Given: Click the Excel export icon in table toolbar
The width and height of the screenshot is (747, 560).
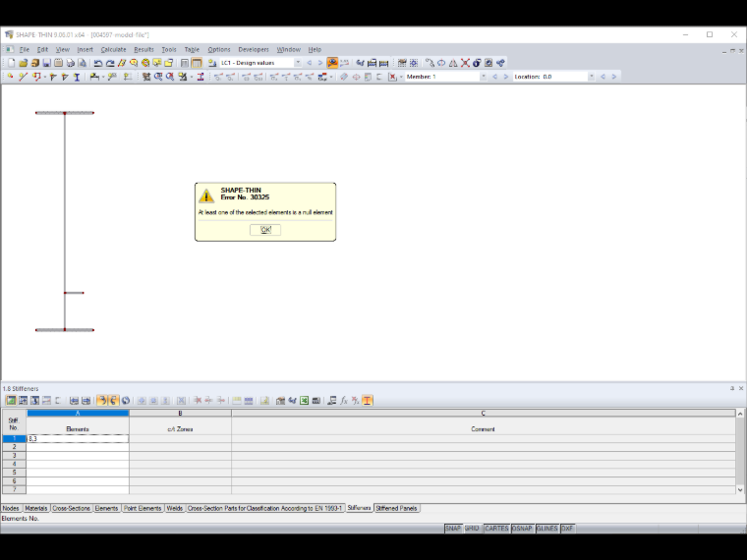Looking at the screenshot, I should click(304, 401).
